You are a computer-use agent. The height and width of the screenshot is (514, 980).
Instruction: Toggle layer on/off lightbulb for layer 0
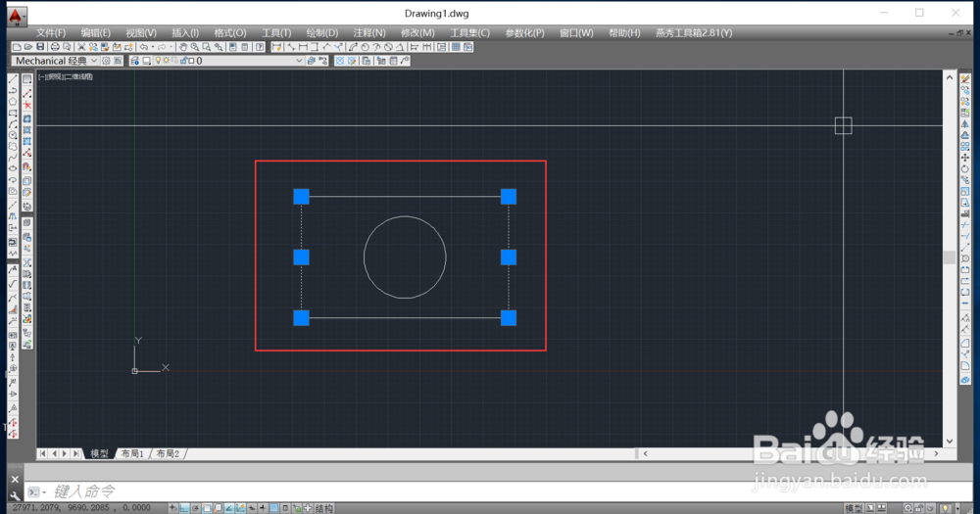pyautogui.click(x=158, y=61)
